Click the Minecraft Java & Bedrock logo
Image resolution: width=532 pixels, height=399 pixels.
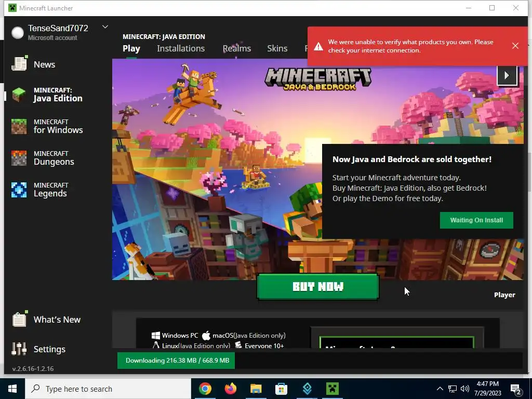(x=318, y=79)
